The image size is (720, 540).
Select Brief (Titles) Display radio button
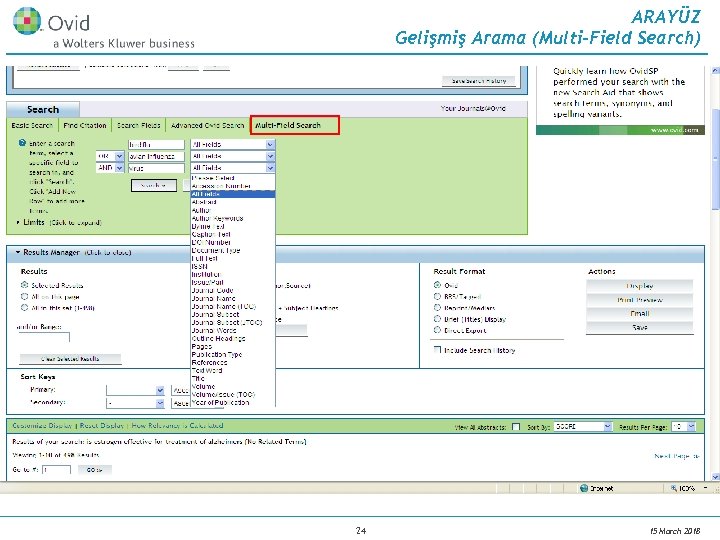pos(437,319)
